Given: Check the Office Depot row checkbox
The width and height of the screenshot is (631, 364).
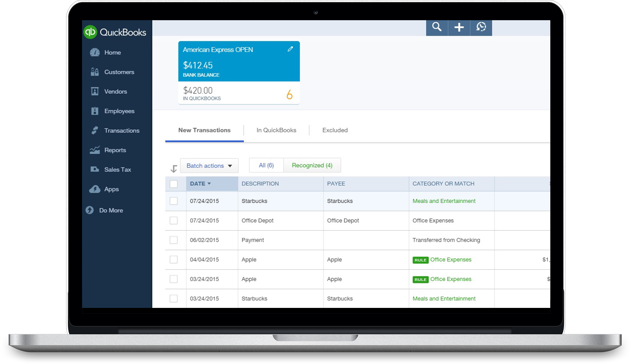Looking at the screenshot, I should coord(174,221).
